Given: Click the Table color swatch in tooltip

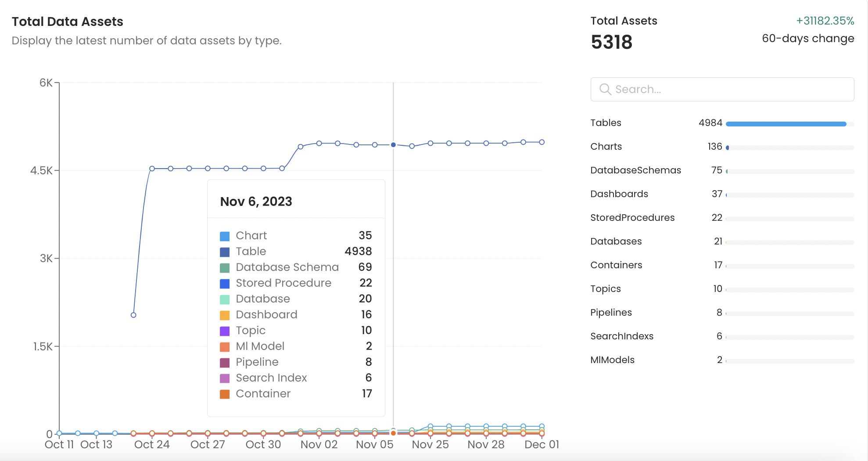Looking at the screenshot, I should [x=225, y=252].
